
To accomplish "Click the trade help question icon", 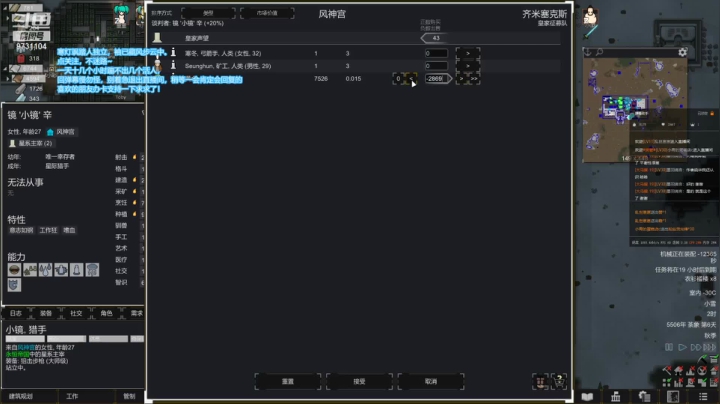I will tap(559, 381).
